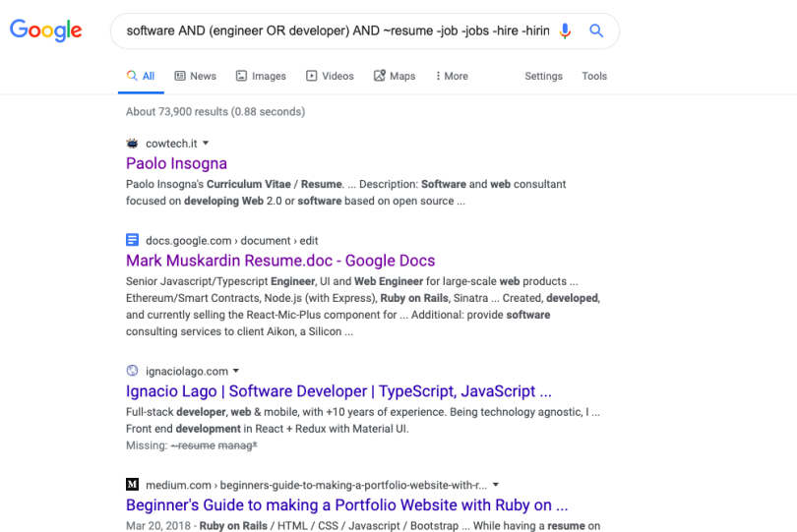
Task: Click the cowtech.it favicon
Action: pyautogui.click(x=132, y=144)
